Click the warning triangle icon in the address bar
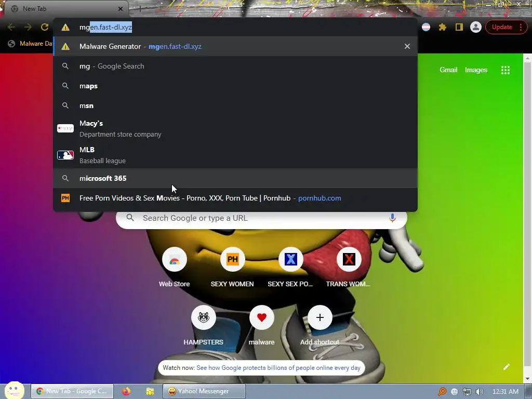This screenshot has height=399, width=532. pos(65,28)
